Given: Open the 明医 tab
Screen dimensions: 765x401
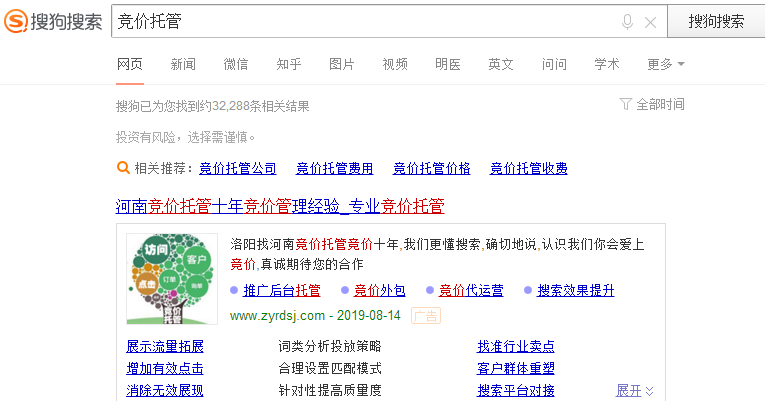Looking at the screenshot, I should pyautogui.click(x=448, y=64).
